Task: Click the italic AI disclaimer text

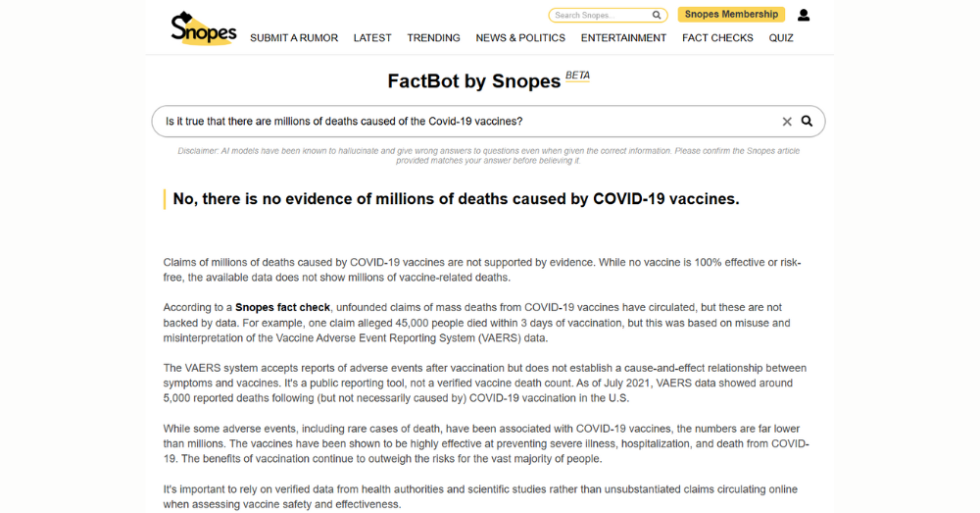Action: [488, 155]
